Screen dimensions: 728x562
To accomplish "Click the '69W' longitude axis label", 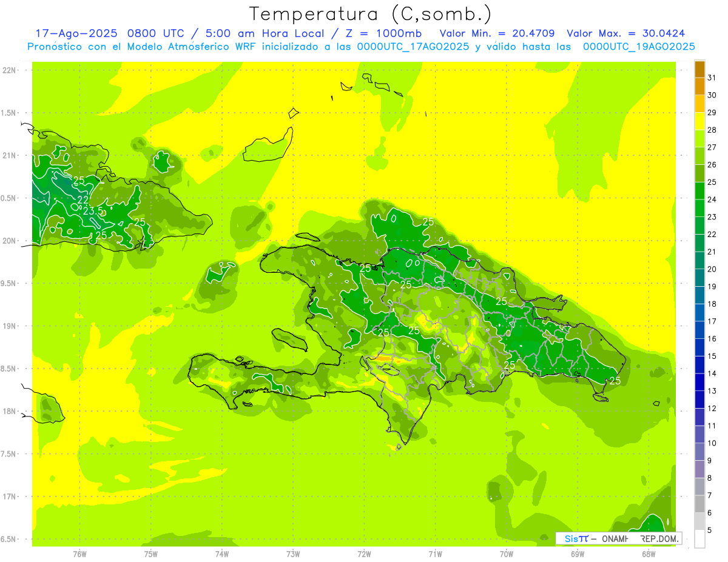I will pyautogui.click(x=578, y=554).
